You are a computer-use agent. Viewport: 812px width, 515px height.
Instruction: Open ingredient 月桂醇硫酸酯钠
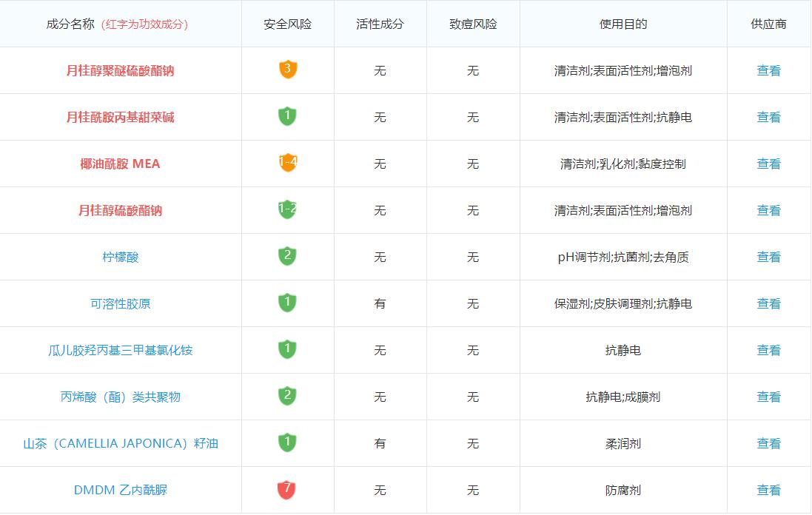click(x=120, y=211)
